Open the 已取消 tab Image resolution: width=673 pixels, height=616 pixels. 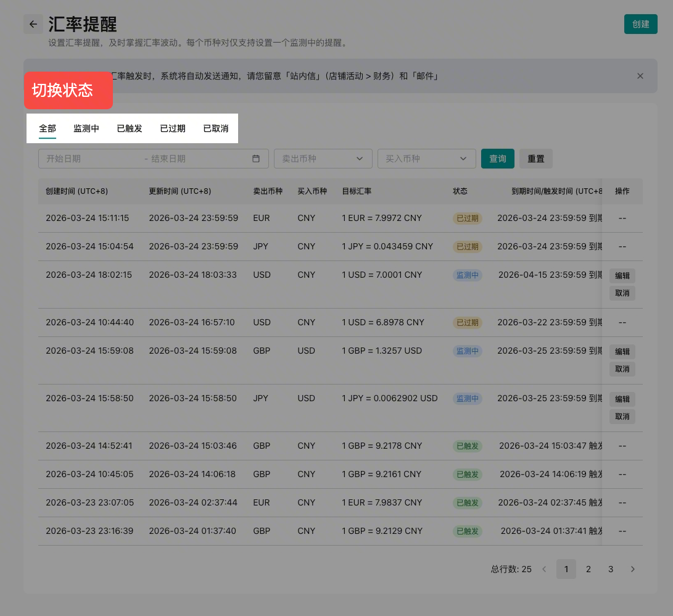pos(216,128)
